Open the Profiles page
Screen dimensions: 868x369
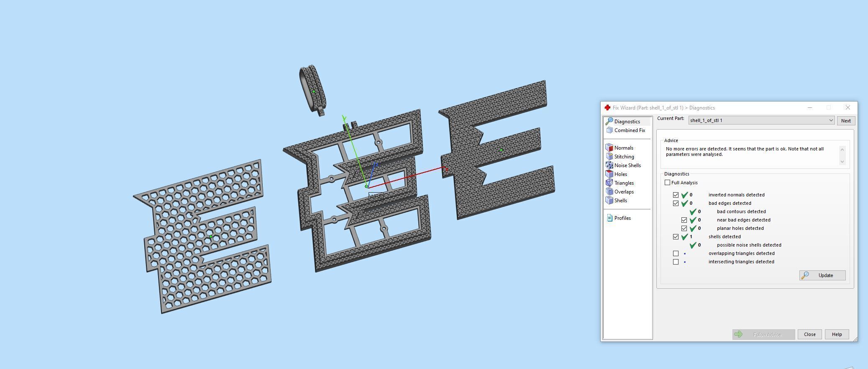click(622, 218)
